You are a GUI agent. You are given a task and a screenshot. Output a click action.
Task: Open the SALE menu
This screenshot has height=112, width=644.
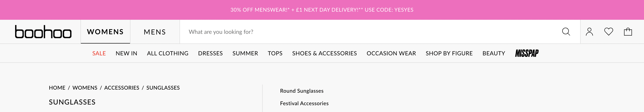[99, 53]
